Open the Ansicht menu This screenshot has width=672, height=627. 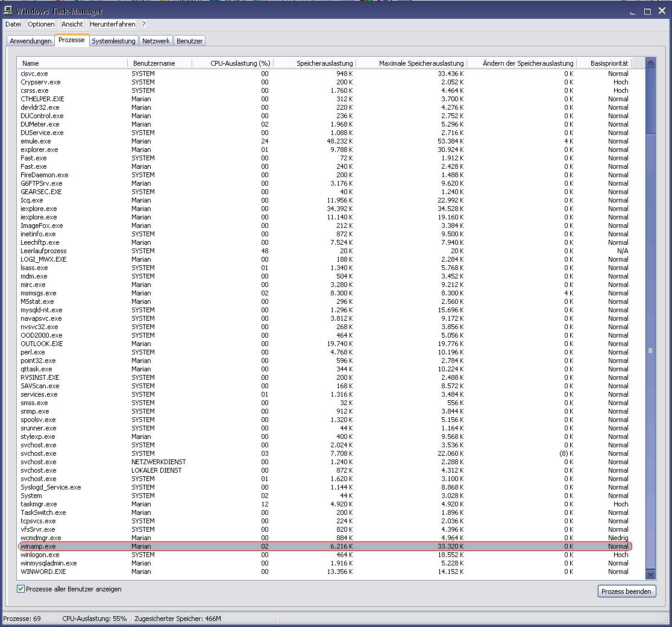point(72,24)
